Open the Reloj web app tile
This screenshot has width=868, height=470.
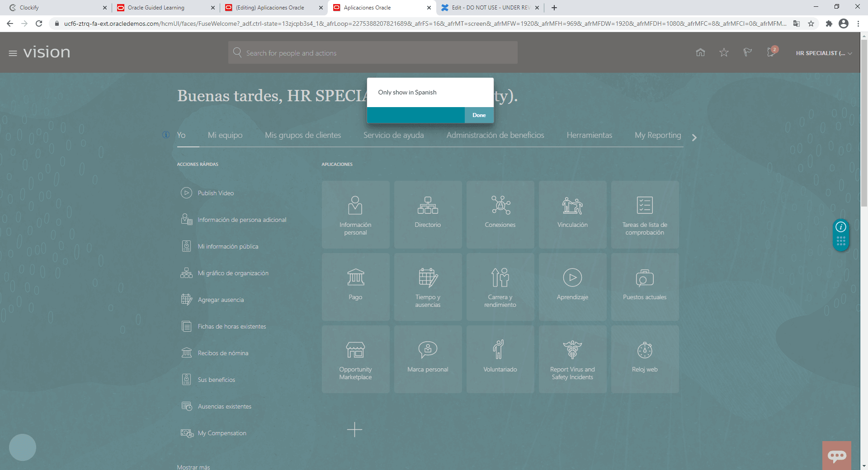(645, 359)
